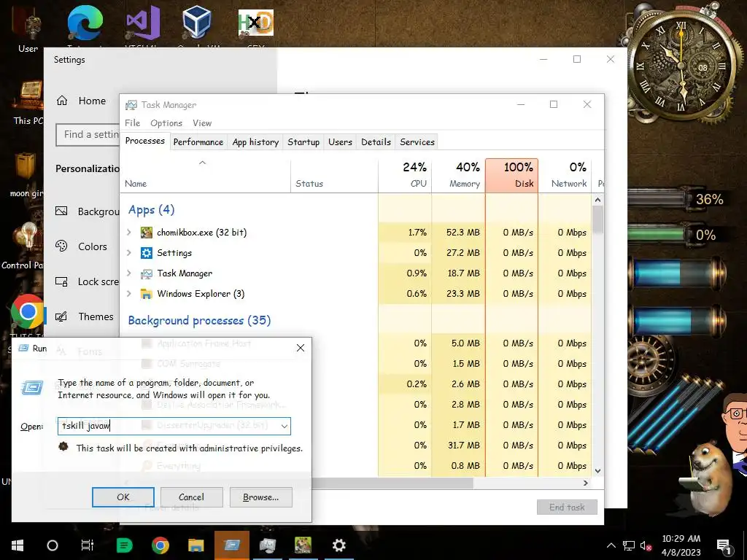Open the User desktop folder icon
This screenshot has width=747, height=560.
coord(28,31)
